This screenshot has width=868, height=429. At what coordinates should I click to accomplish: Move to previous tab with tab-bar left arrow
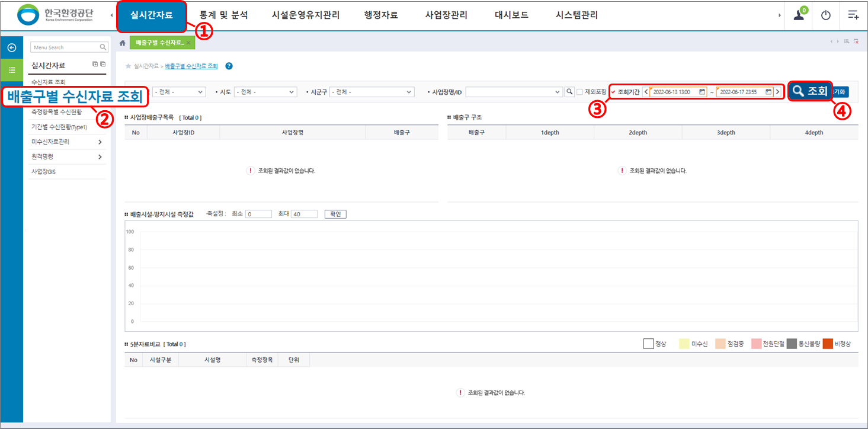click(x=831, y=41)
